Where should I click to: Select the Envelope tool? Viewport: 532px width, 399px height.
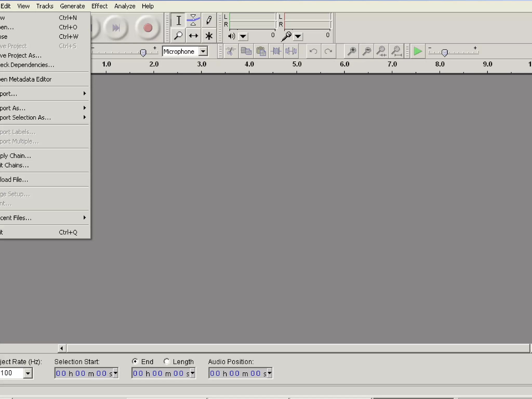[193, 20]
